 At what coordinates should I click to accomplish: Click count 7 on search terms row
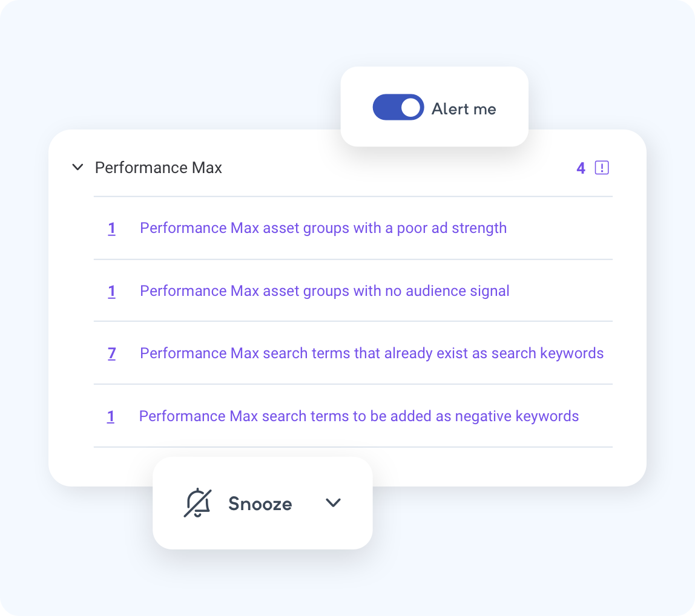[111, 353]
